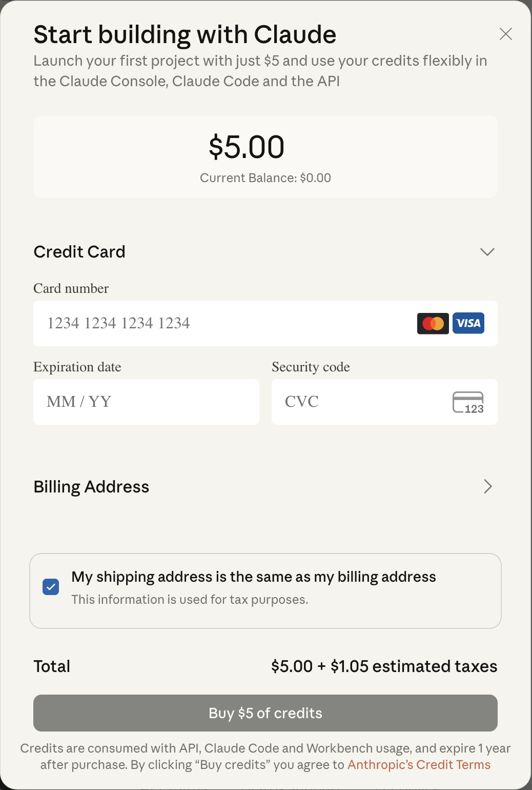Click the Mastercard logo icon
Image resolution: width=532 pixels, height=790 pixels.
[x=433, y=323]
